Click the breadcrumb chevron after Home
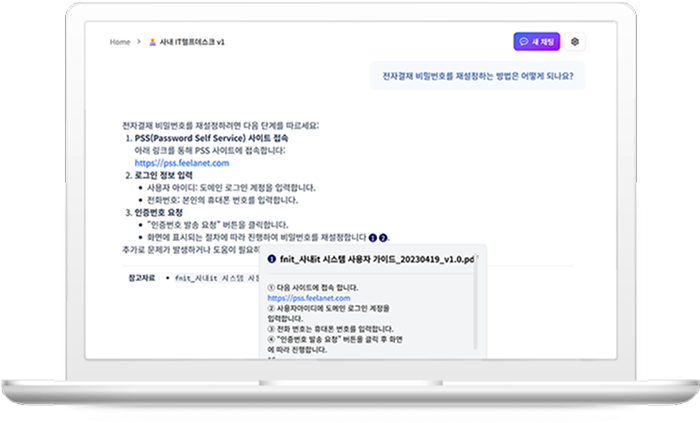 point(137,42)
